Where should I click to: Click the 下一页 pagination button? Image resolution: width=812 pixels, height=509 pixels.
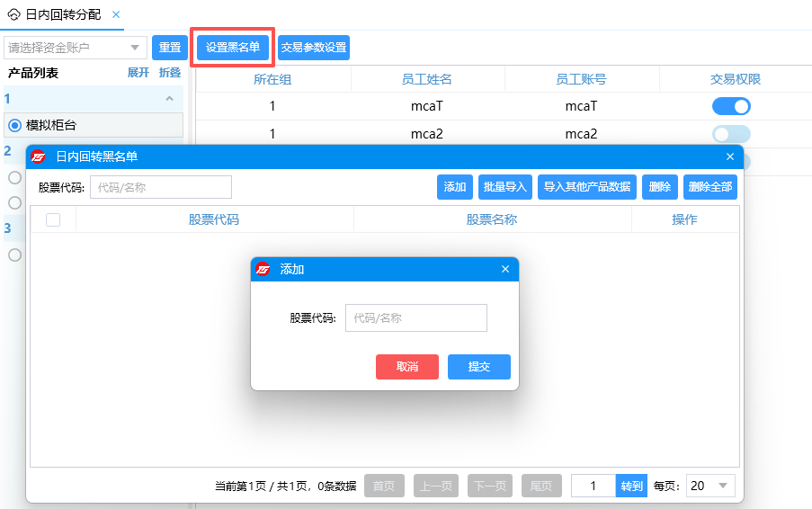click(x=490, y=486)
